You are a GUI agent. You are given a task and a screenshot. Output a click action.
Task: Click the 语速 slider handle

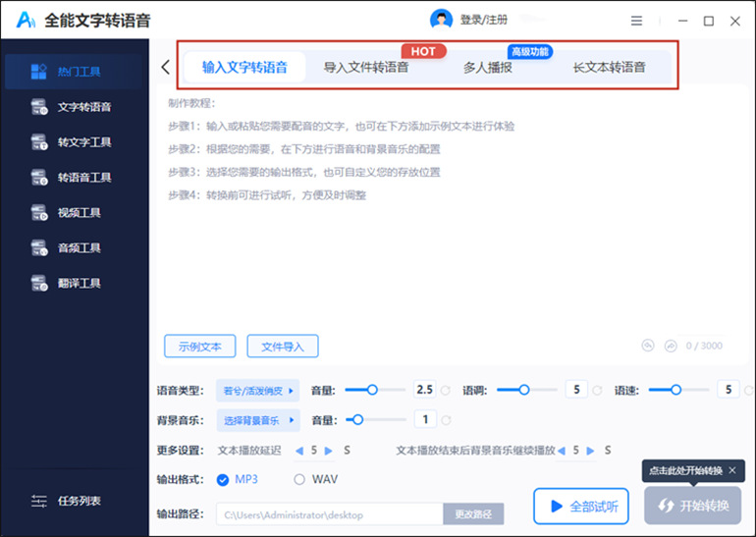(675, 390)
